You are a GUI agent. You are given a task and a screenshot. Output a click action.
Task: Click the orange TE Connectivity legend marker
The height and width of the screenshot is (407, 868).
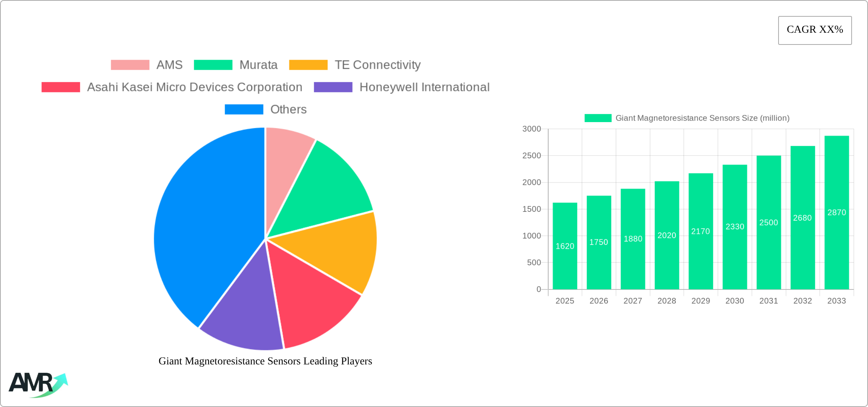(308, 65)
